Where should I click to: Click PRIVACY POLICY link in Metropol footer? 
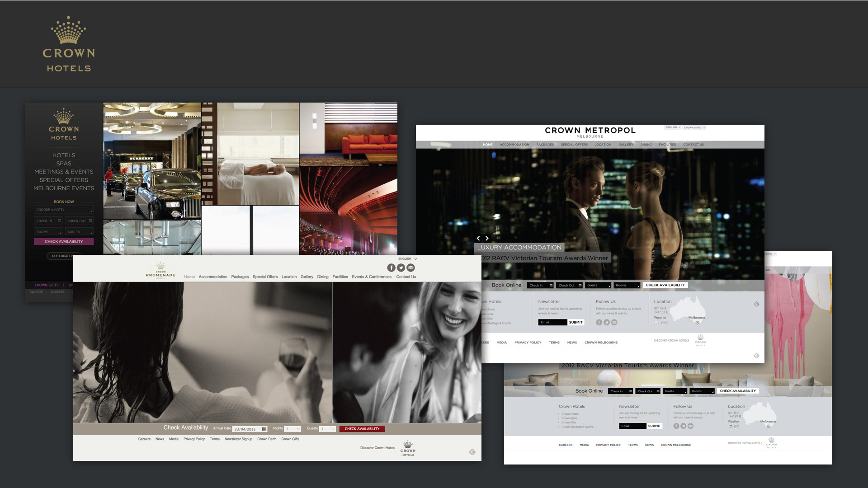[528, 343]
